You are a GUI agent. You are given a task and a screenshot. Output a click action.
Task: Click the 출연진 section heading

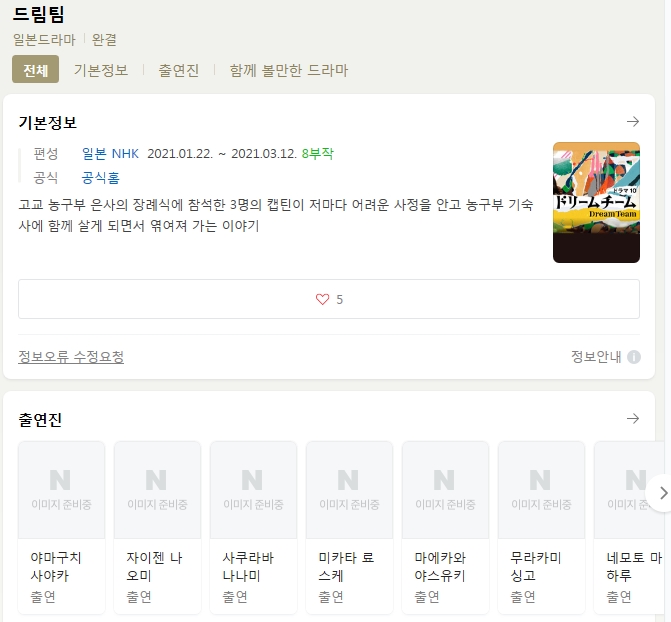click(40, 420)
